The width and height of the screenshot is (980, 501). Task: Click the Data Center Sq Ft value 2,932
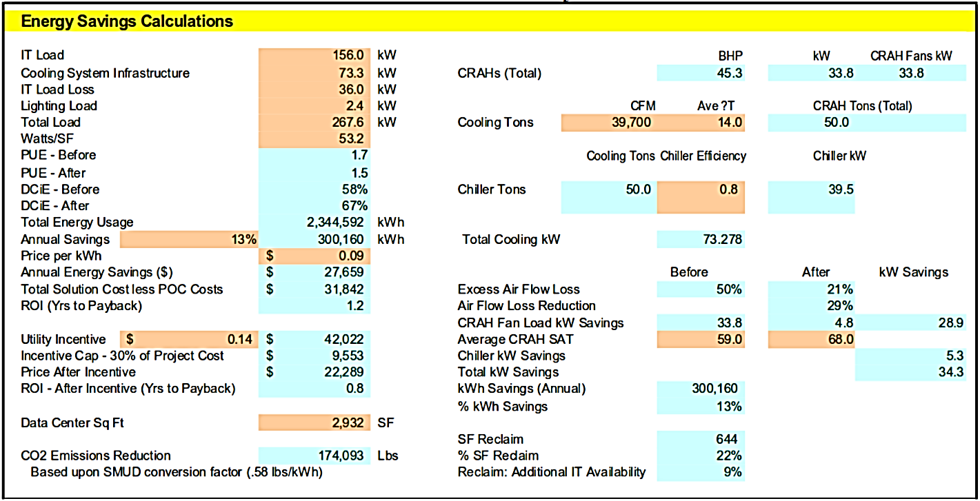tap(314, 422)
